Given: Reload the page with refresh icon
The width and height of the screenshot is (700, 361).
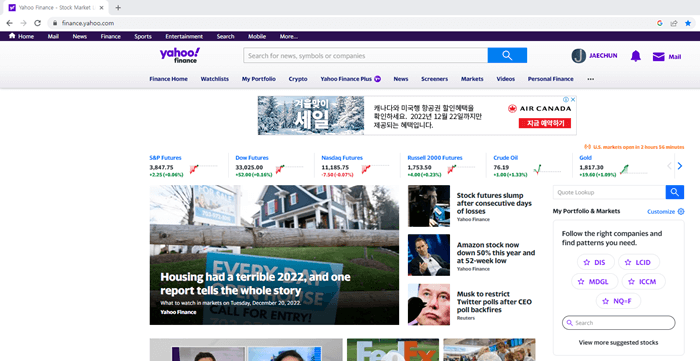Looking at the screenshot, I should click(x=38, y=23).
